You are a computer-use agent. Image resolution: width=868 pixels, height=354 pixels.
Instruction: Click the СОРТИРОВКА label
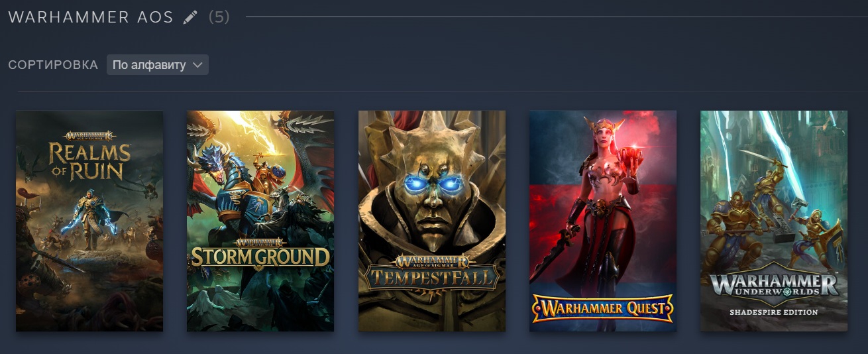pyautogui.click(x=54, y=65)
